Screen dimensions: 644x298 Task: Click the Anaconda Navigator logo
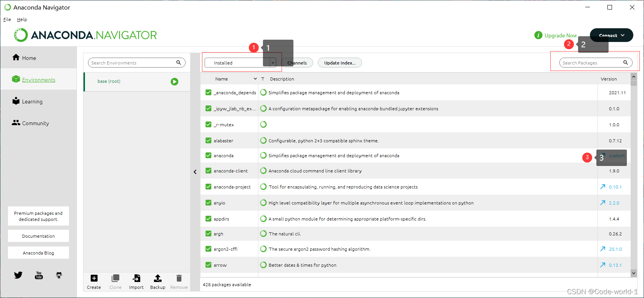(85, 35)
